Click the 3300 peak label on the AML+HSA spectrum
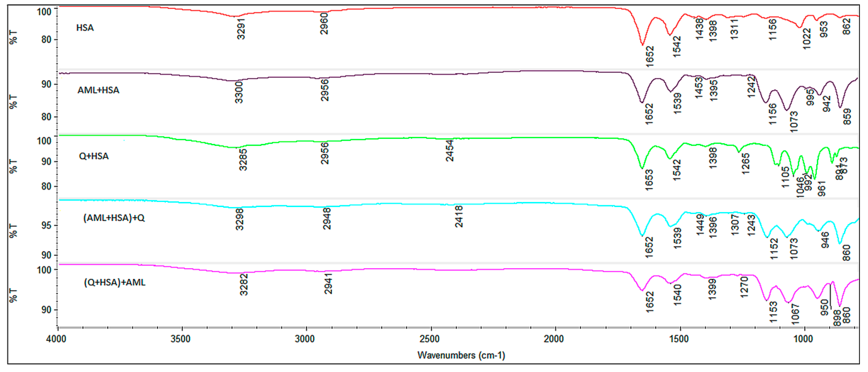 (239, 93)
